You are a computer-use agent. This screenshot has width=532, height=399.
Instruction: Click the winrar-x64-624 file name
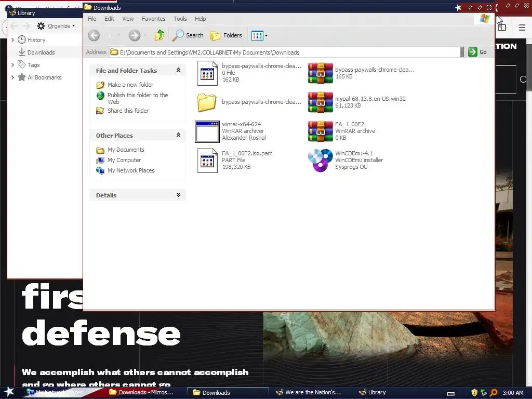(x=241, y=124)
